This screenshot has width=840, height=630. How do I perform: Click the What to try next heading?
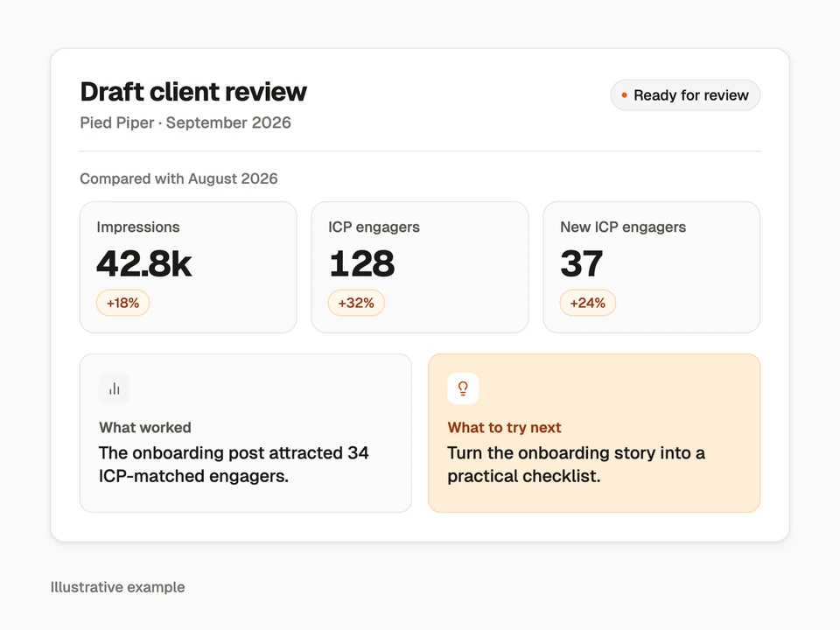505,428
